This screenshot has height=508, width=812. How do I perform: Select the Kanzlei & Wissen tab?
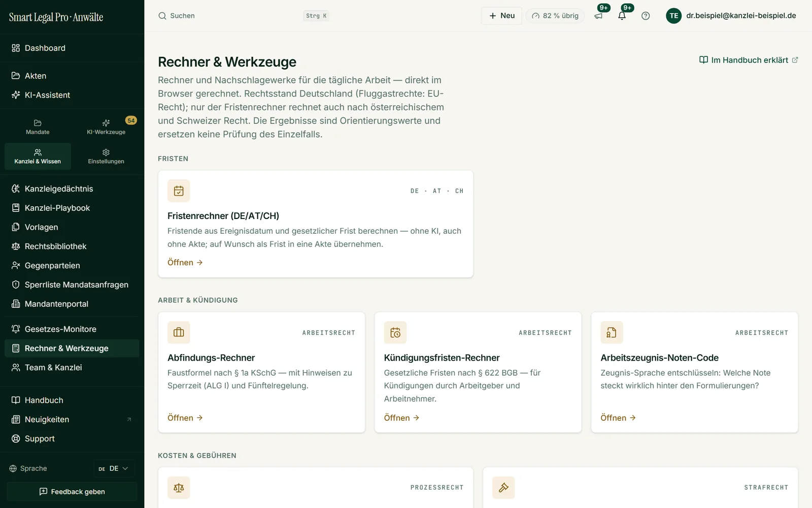38,156
